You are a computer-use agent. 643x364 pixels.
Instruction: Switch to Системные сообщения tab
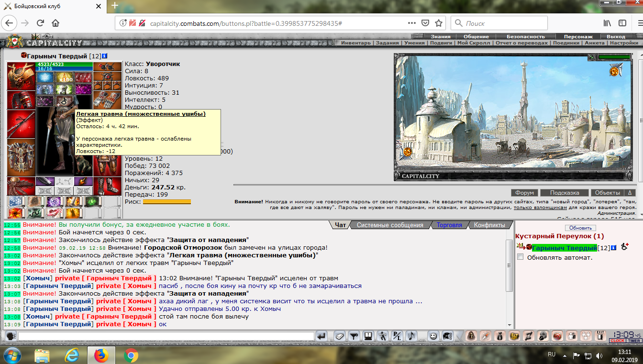pyautogui.click(x=389, y=225)
